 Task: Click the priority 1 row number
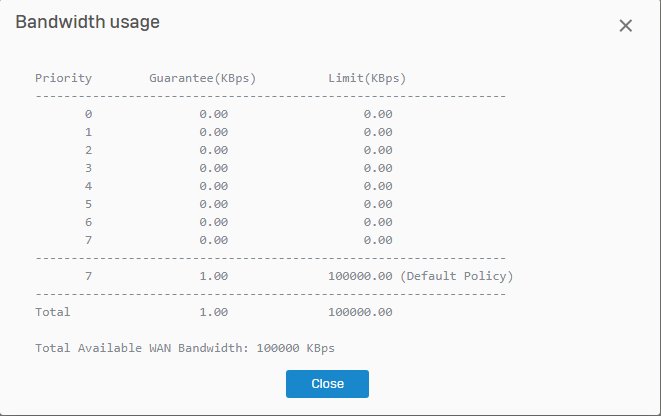89,132
